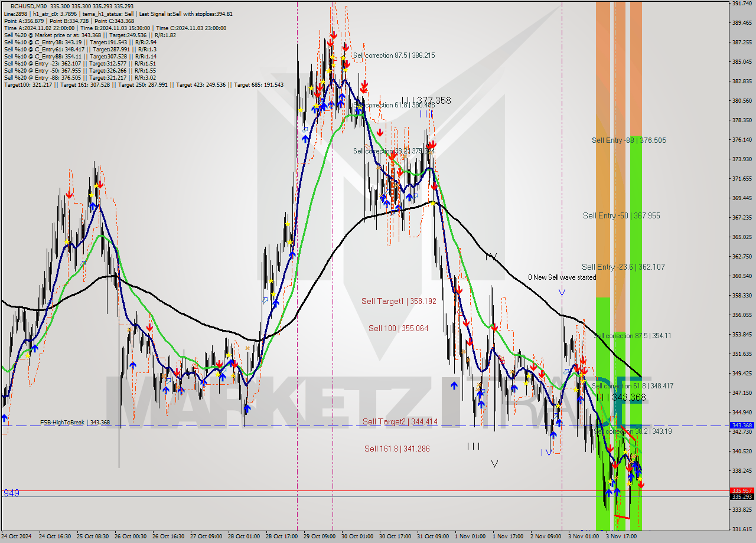Click the 'I I I 343.368' wave label

(x=621, y=398)
